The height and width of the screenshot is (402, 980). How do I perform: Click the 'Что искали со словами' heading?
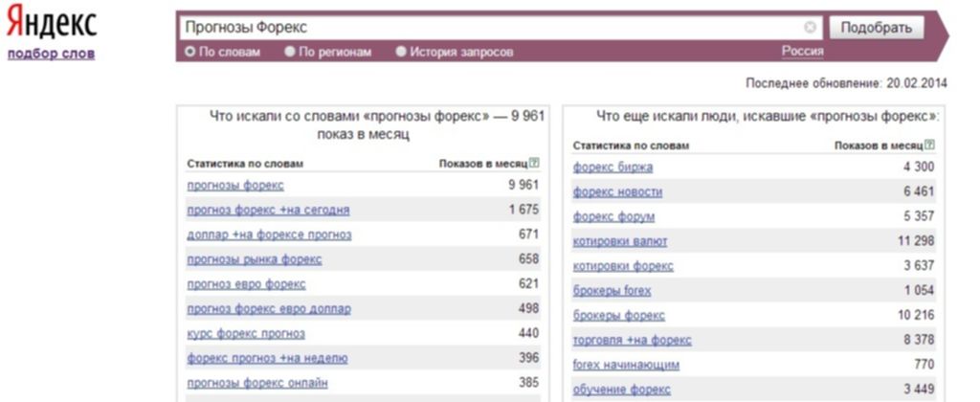[x=377, y=125]
